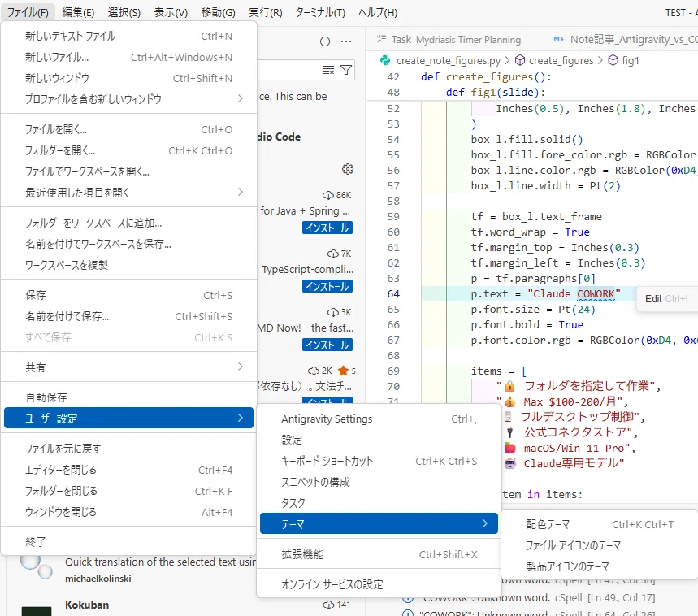Click 保存 in the File menu
698x616 pixels.
point(128,295)
